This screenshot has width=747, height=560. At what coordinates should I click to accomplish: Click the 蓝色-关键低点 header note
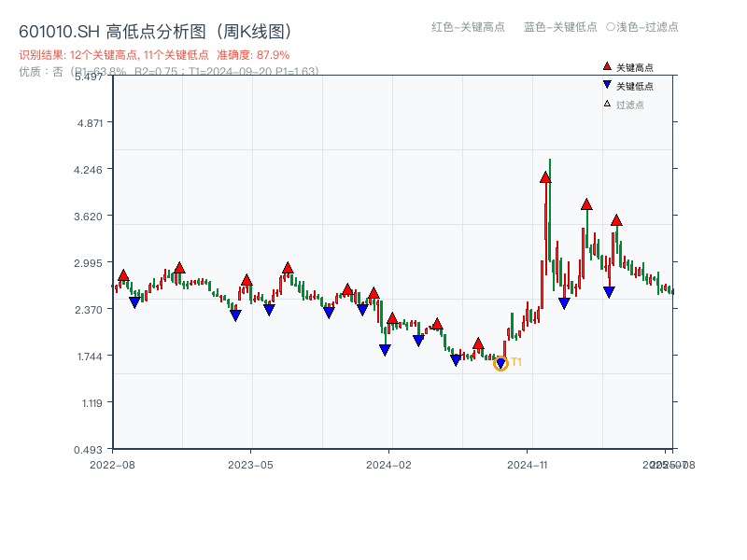560,27
